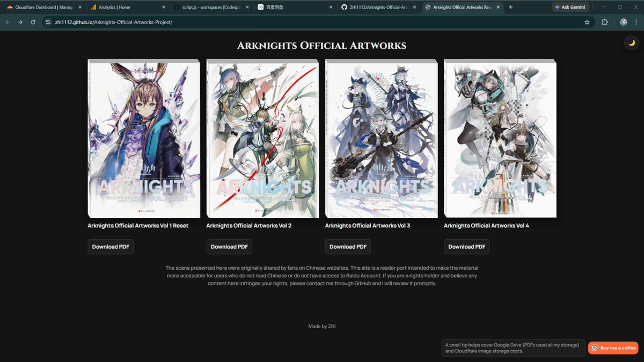644x362 pixels.
Task: Go back to previous page
Action: pos(8,22)
